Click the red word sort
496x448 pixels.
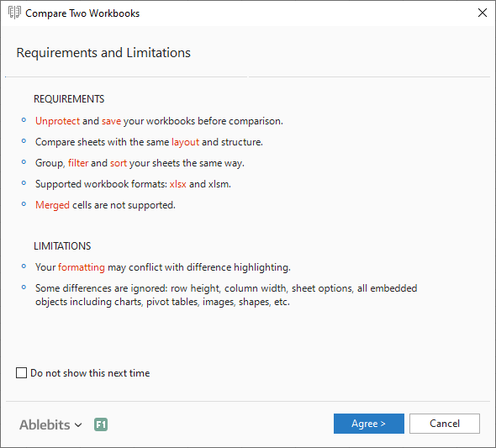pos(119,163)
